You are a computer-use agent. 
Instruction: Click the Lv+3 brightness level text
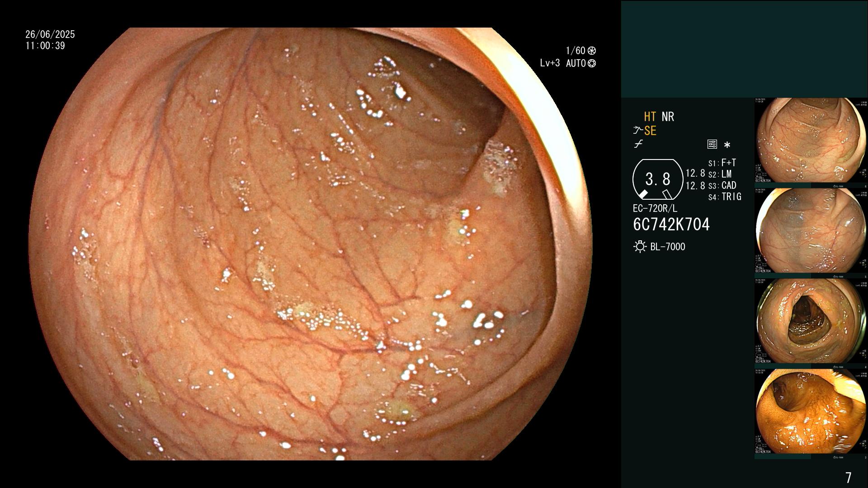550,63
